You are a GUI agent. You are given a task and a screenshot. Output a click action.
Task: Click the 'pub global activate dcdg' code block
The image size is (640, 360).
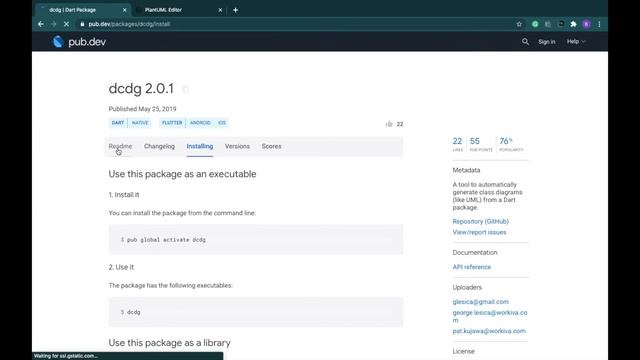click(x=256, y=240)
